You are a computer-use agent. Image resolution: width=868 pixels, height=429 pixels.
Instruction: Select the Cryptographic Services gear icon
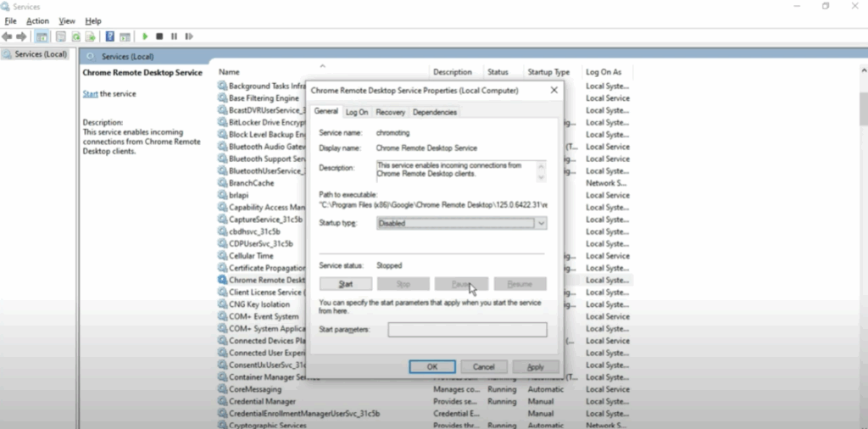(x=223, y=425)
